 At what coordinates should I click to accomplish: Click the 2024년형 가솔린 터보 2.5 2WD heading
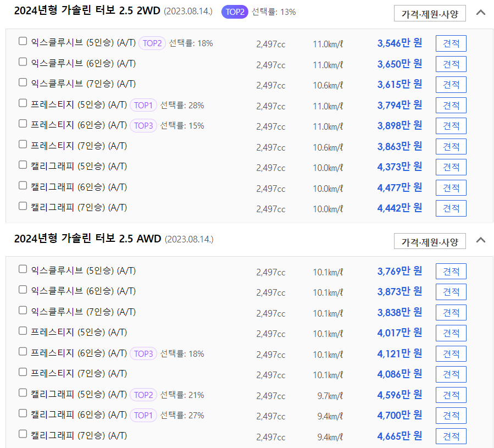87,11
